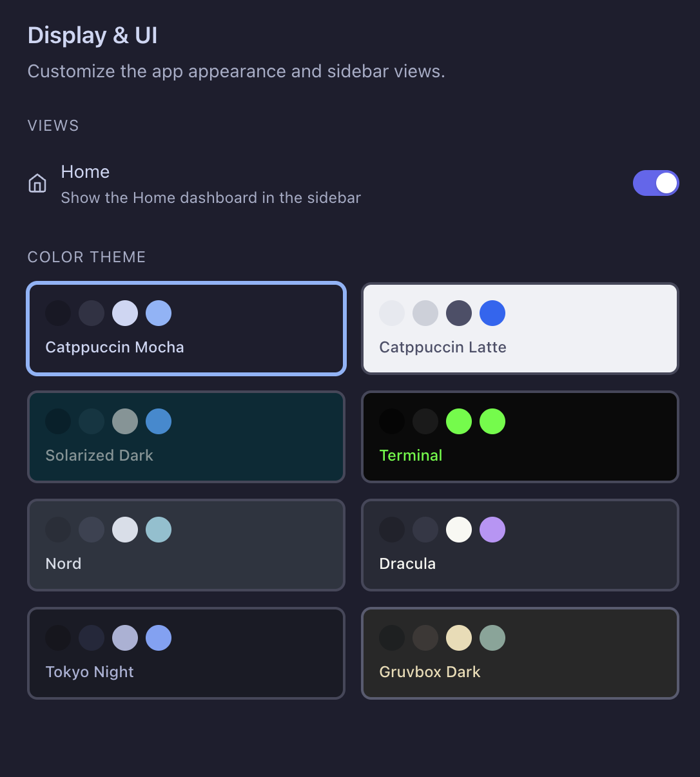The width and height of the screenshot is (700, 777).
Task: Click the COLOR THEME section label
Action: click(86, 257)
